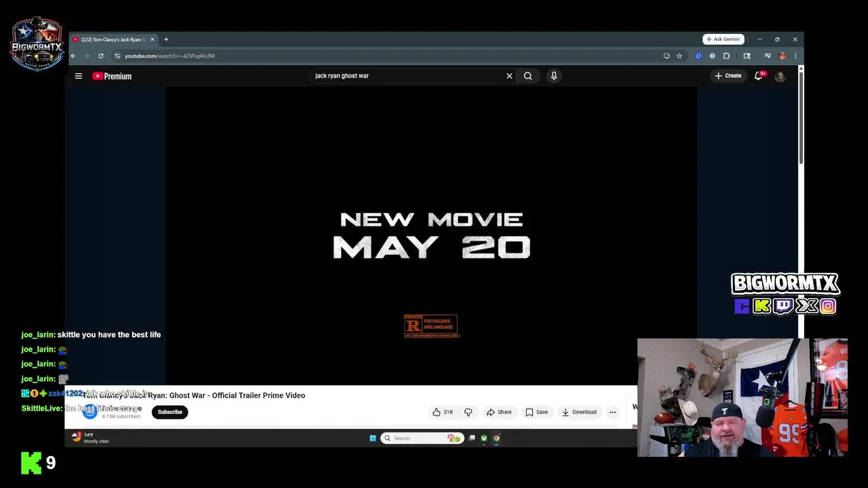Open site information icon in address bar

(x=117, y=56)
